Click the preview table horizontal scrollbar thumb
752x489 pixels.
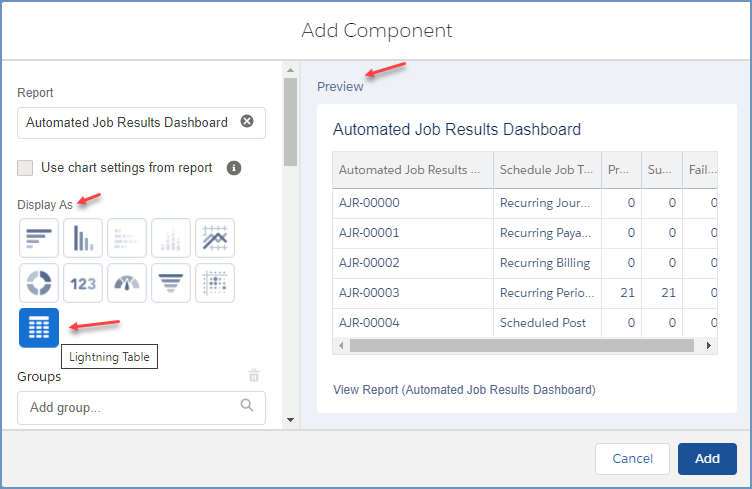coord(522,345)
